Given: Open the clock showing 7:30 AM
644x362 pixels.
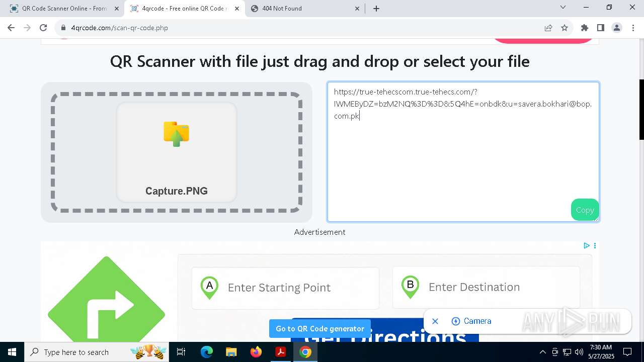Looking at the screenshot, I should pyautogui.click(x=601, y=352).
